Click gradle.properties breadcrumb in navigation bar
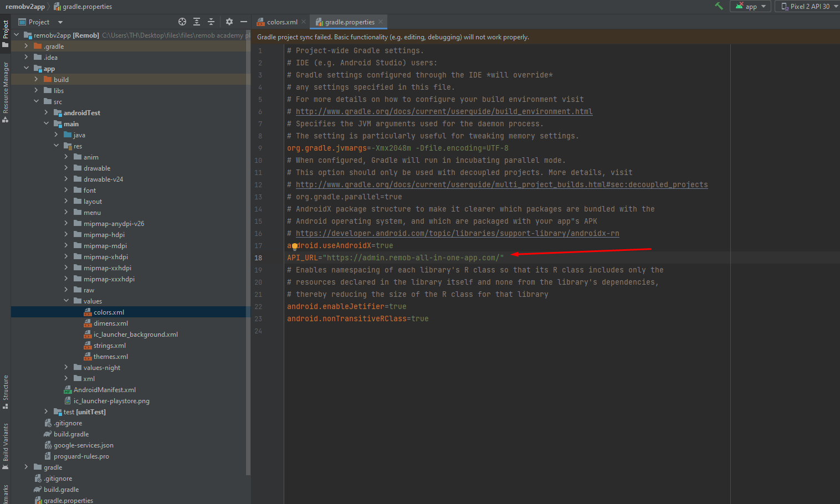840x504 pixels. click(83, 7)
